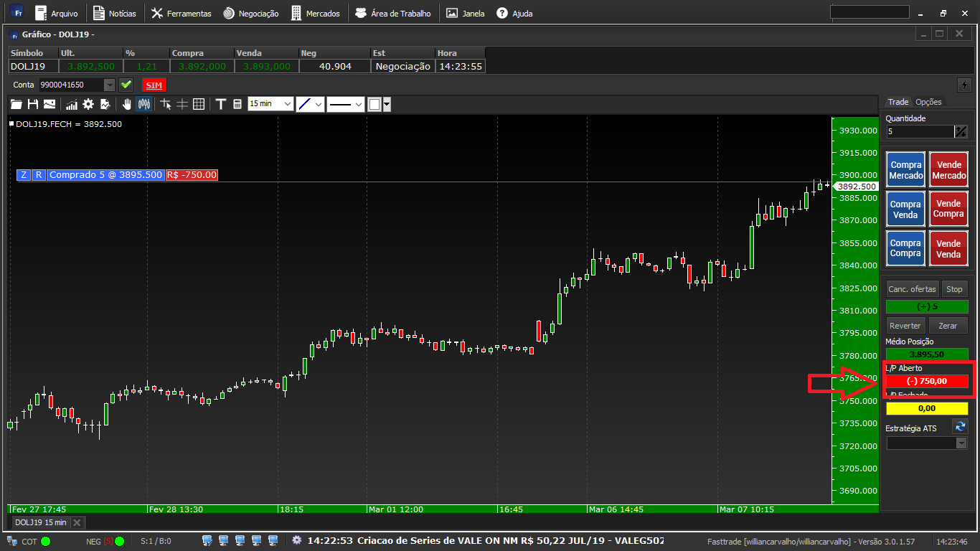Click the network computers icon in status bar
The height and width of the screenshot is (551, 980).
pos(11,541)
